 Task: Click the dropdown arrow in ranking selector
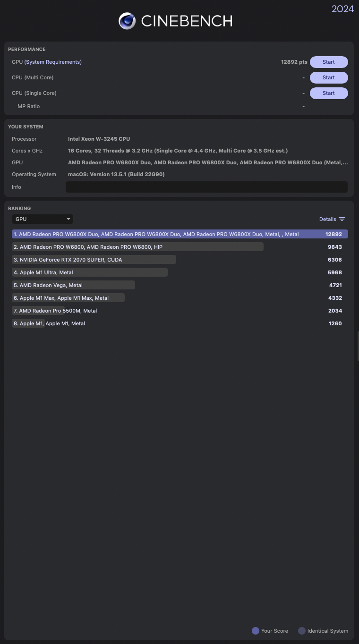pyautogui.click(x=68, y=219)
